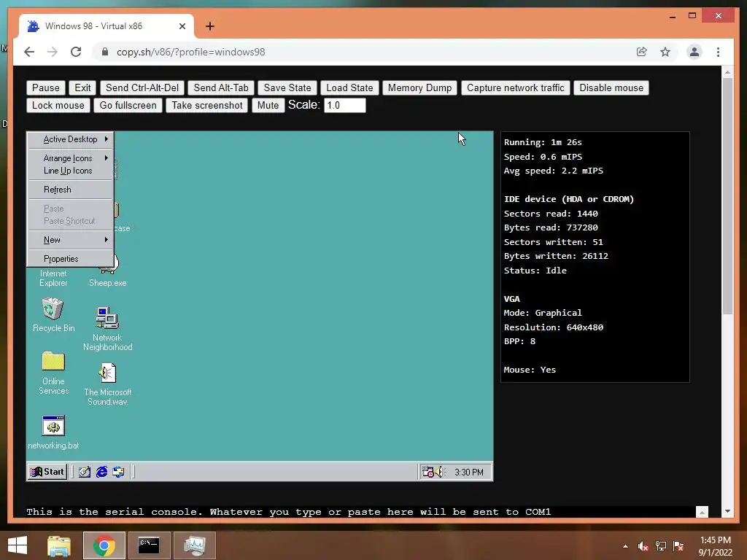The height and width of the screenshot is (560, 747).
Task: Reload the page in Chrome
Action: [76, 52]
